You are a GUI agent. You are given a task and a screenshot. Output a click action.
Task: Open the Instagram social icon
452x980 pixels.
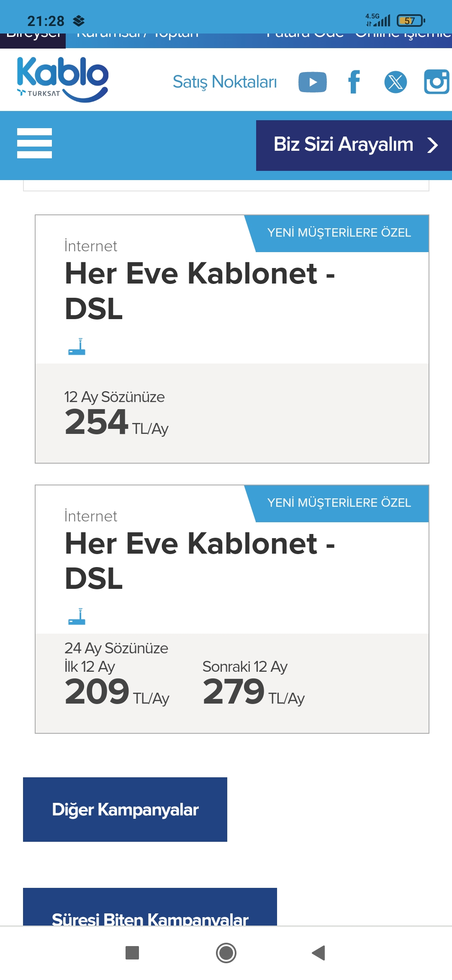[437, 82]
